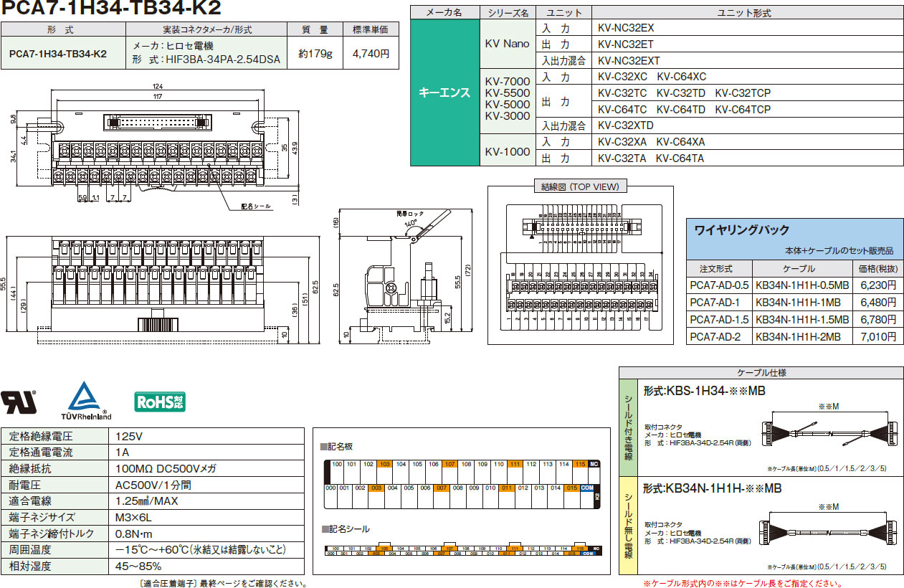Click the HIF3BA-34PA-2.54DSA connector type

click(223, 60)
